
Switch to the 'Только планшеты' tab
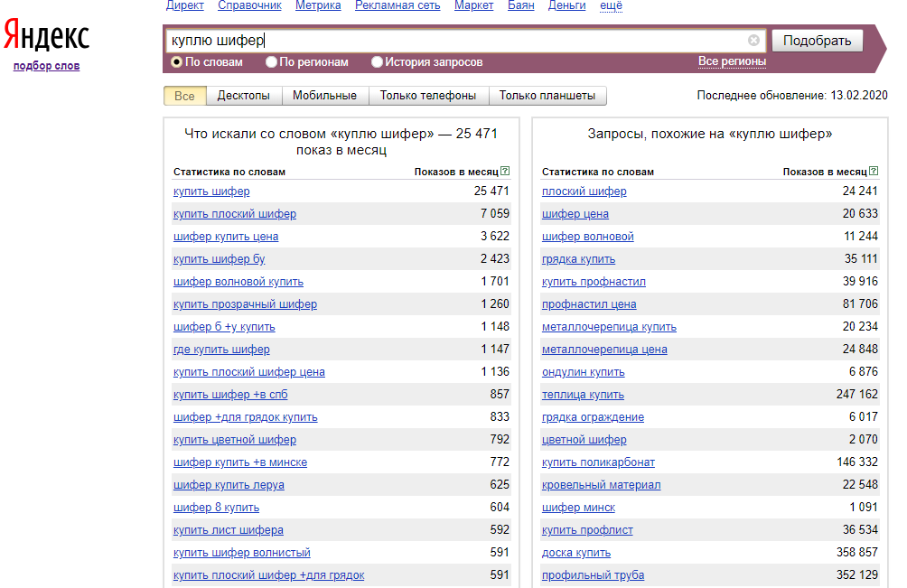click(547, 96)
